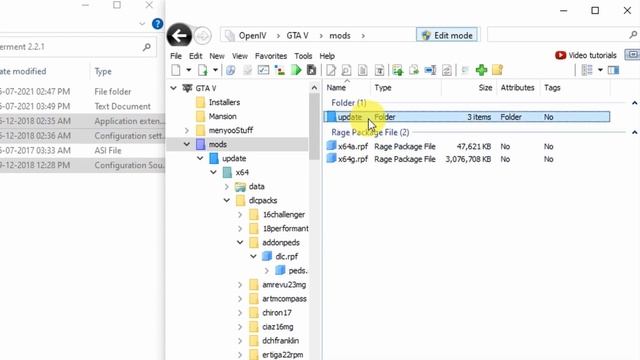
Task: Collapse the dlc.rpf tree node
Action: tap(253, 256)
